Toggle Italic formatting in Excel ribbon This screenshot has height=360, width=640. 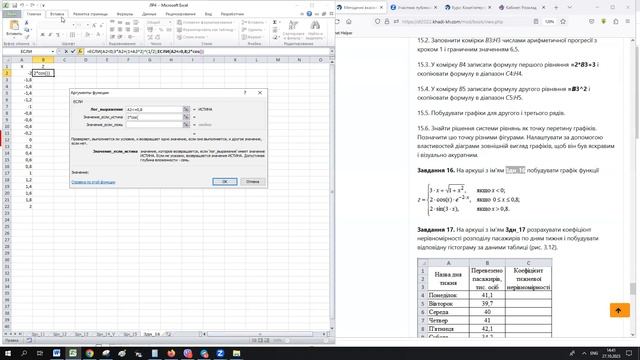click(50, 35)
